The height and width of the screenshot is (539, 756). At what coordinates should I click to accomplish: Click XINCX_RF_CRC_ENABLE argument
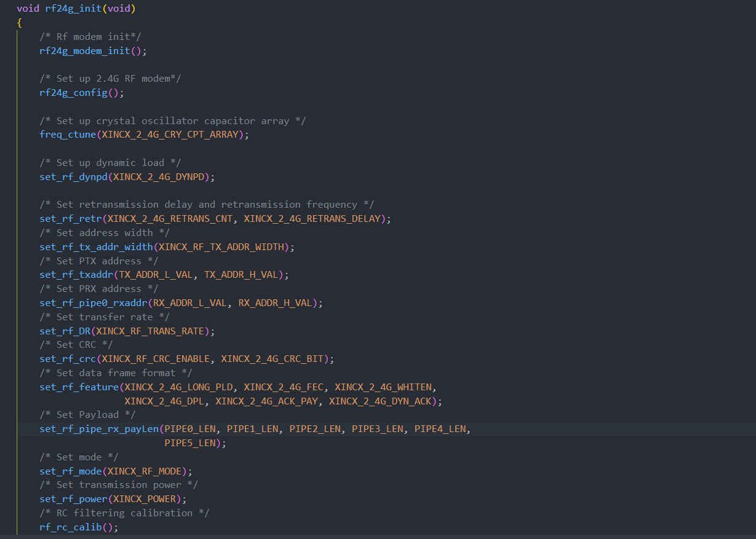tap(156, 359)
